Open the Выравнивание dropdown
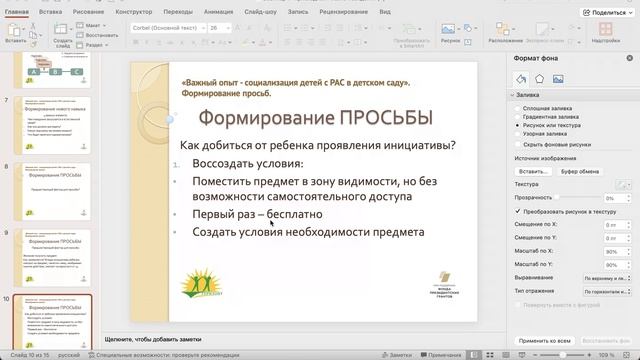This screenshot has height=360, width=640. point(607,278)
